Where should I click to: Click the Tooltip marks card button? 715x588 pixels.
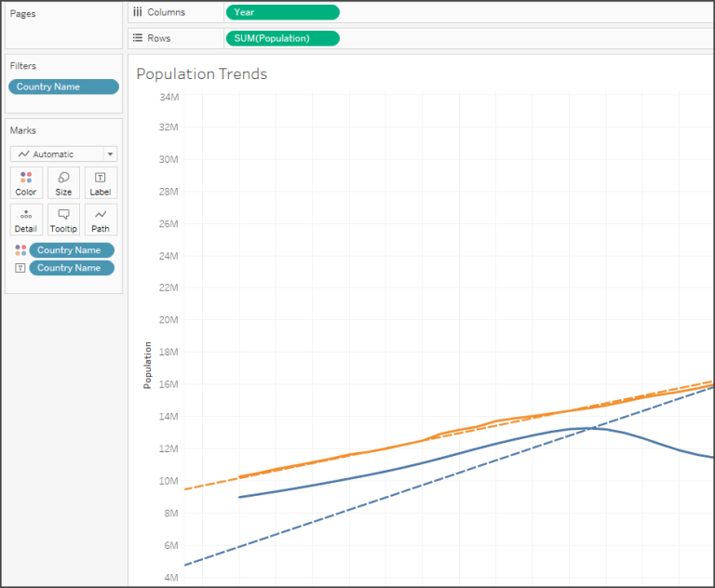click(x=63, y=220)
